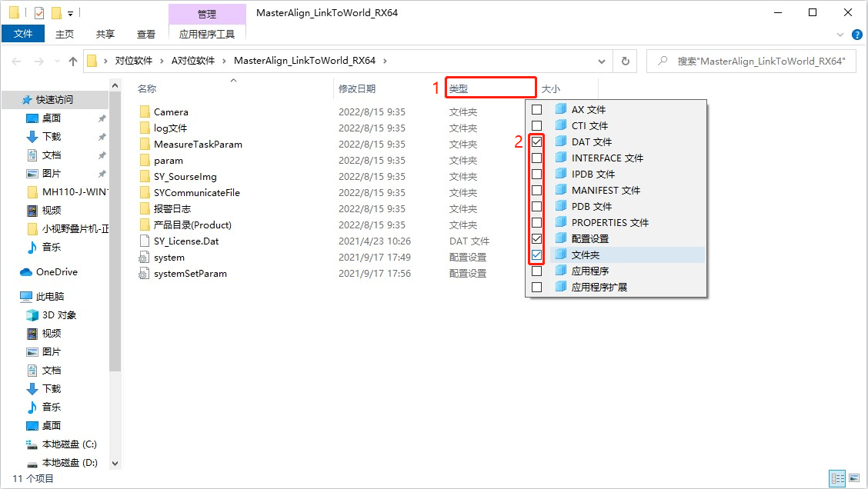Select the Camera folder icon
Image resolution: width=868 pixels, height=489 pixels.
coord(144,112)
